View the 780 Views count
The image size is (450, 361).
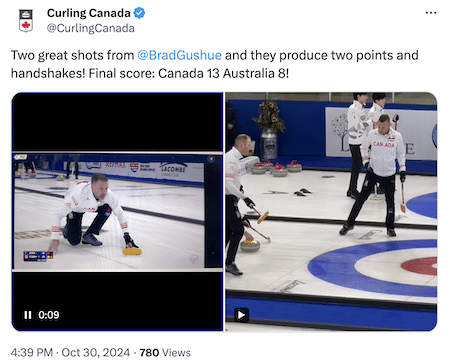pos(165,352)
